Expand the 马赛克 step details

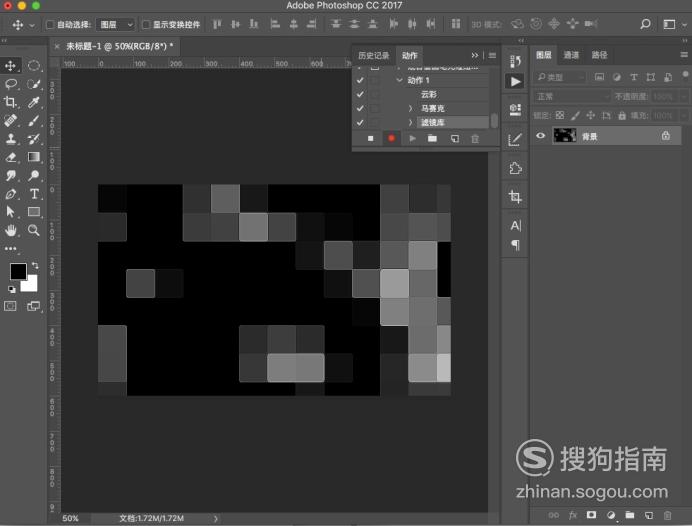[x=410, y=109]
